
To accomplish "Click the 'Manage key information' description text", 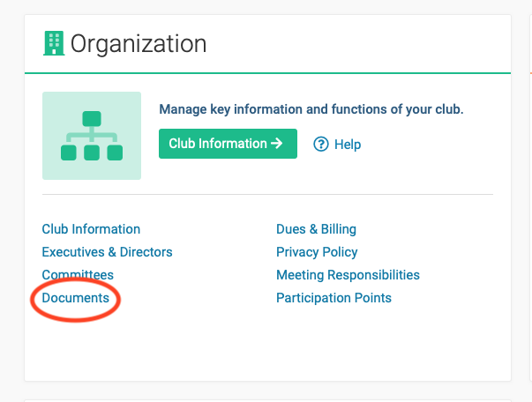I will [311, 110].
